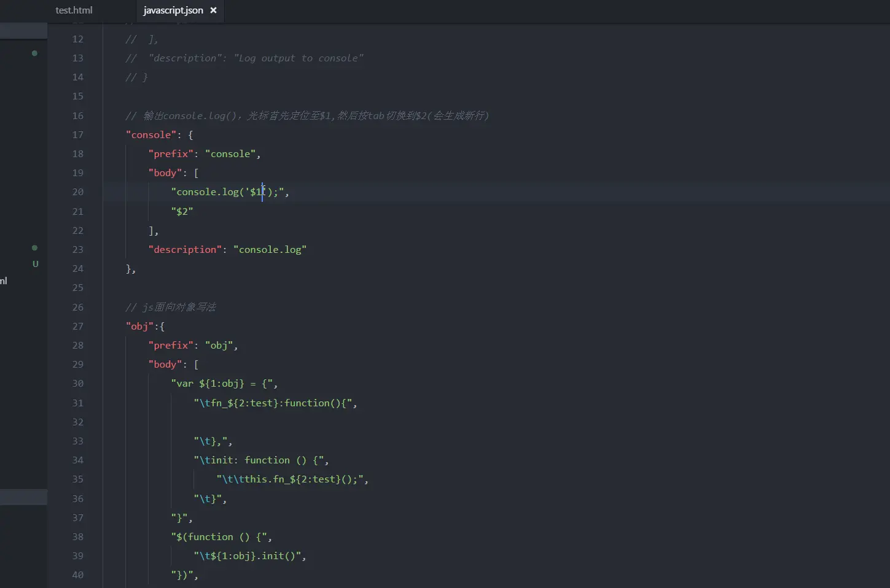The width and height of the screenshot is (890, 588).
Task: Click the Chinese comment on line 16
Action: pos(307,115)
